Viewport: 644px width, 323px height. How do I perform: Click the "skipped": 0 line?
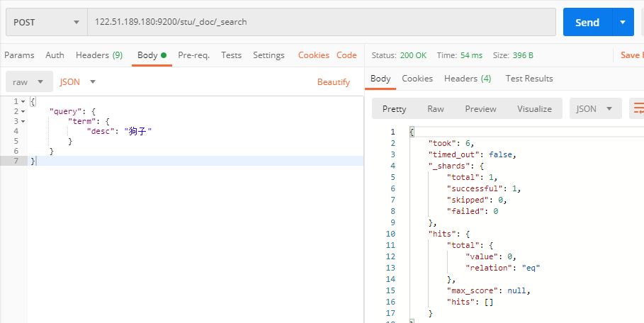pyautogui.click(x=477, y=200)
